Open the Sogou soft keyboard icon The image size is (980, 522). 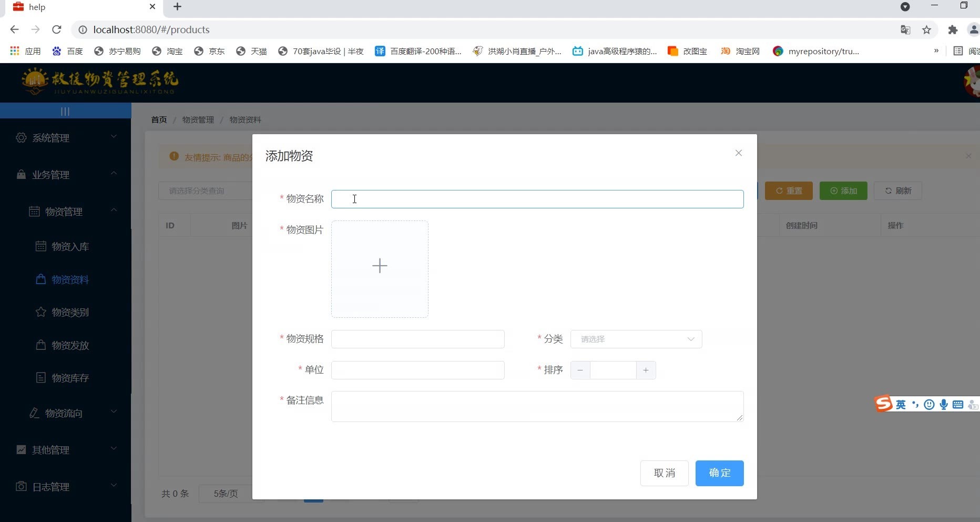958,404
